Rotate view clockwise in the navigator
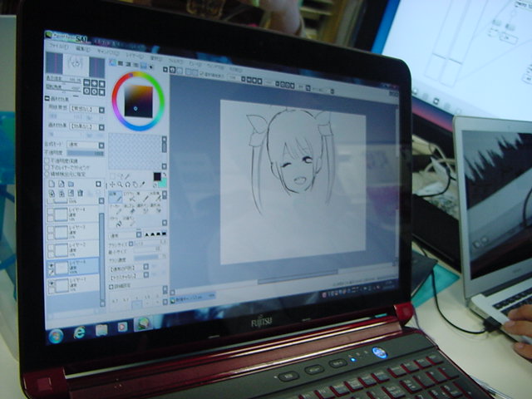Image resolution: width=532 pixels, height=399 pixels. 94,91
